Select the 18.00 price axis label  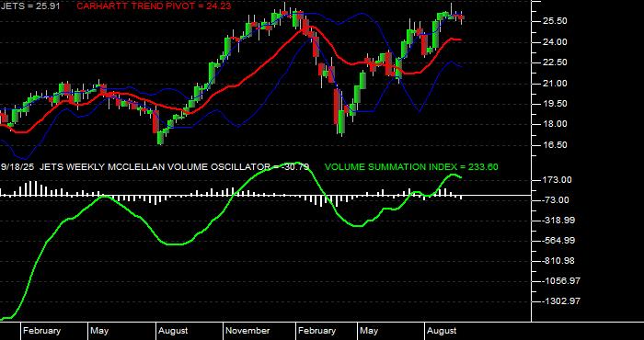(556, 124)
